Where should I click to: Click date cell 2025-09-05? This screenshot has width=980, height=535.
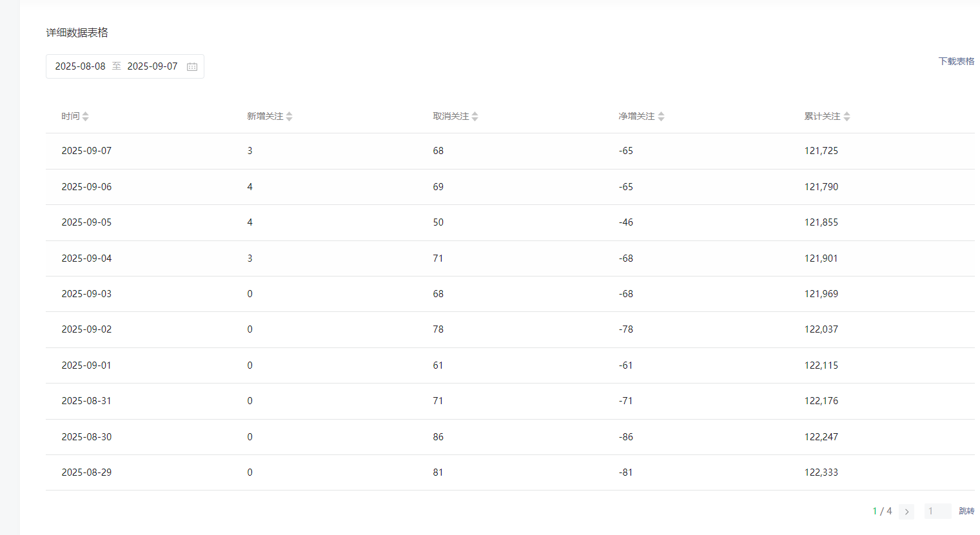pos(86,222)
